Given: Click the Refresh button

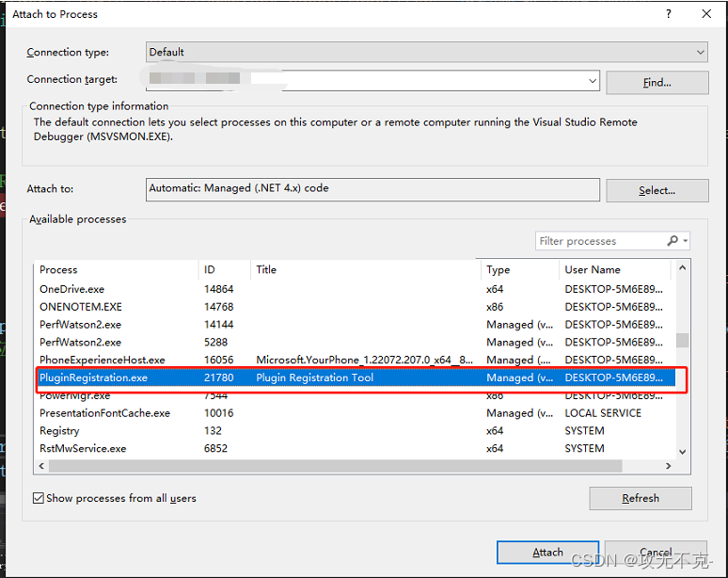Looking at the screenshot, I should pyautogui.click(x=641, y=498).
